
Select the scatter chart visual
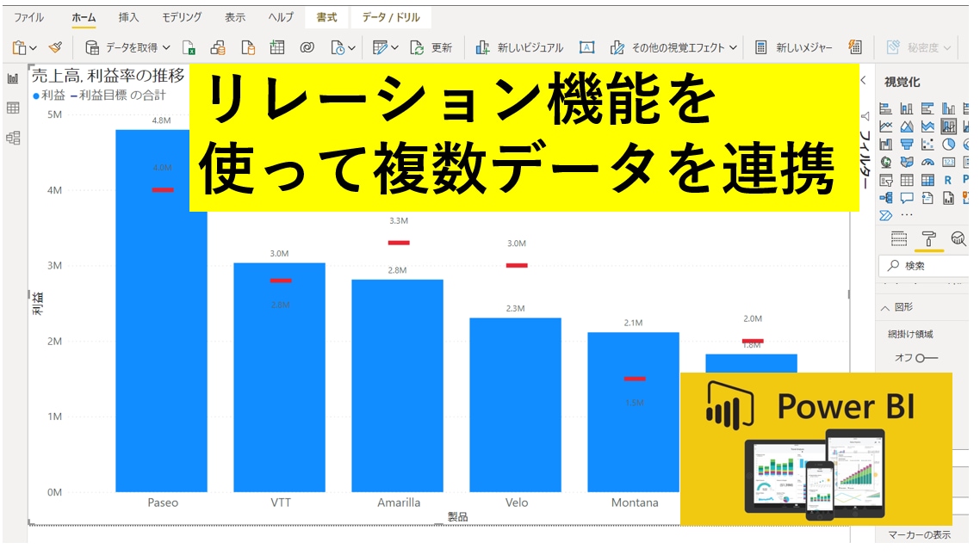[927, 145]
